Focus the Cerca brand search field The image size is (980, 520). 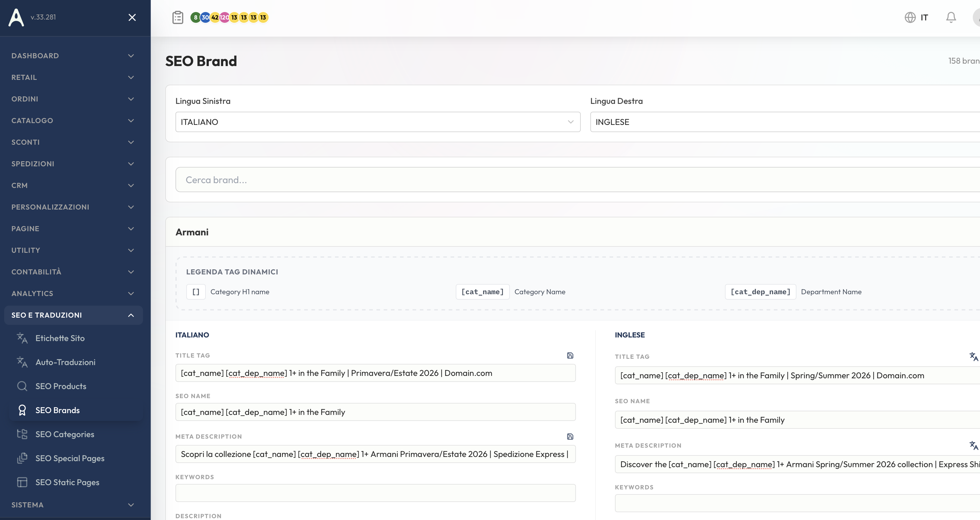point(577,180)
